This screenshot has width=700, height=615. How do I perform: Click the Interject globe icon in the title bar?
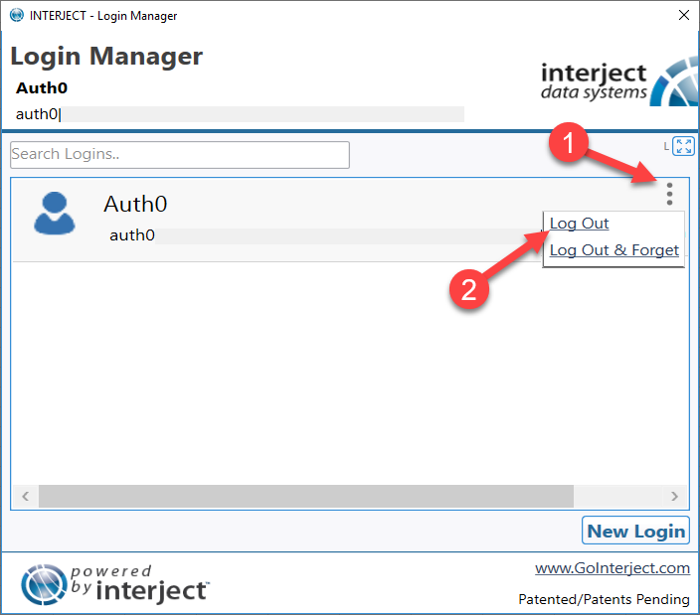coord(17,15)
